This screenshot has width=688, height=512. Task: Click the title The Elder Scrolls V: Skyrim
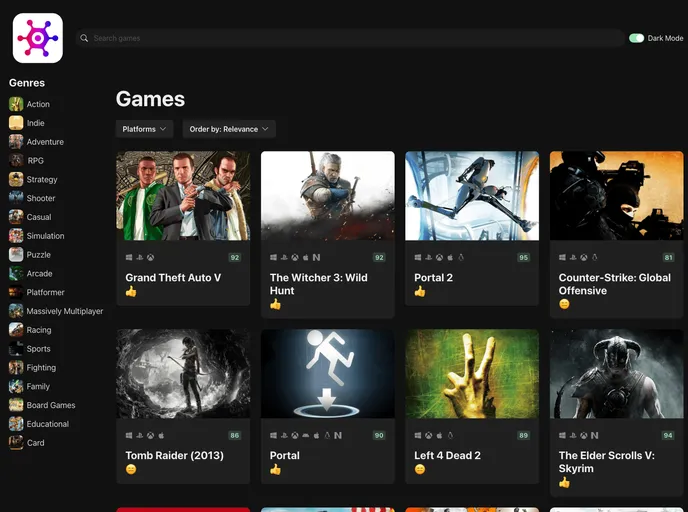[x=607, y=462]
